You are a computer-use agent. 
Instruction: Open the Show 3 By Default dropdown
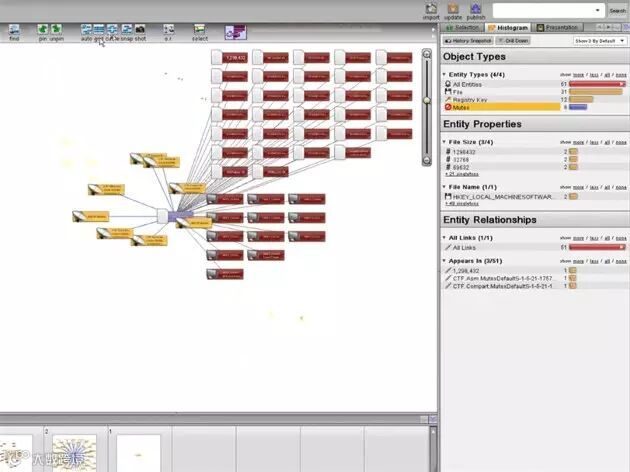tap(599, 41)
